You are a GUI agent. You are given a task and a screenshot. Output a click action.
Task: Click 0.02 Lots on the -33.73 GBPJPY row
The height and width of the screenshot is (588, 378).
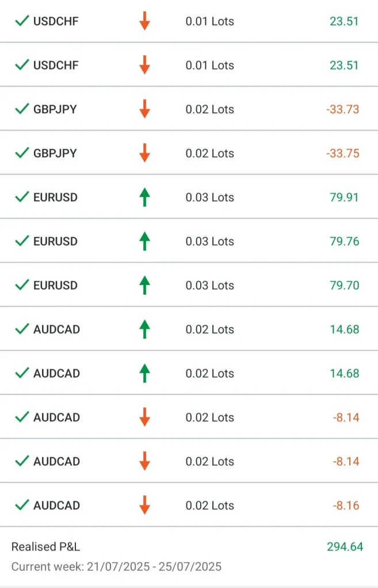(209, 109)
